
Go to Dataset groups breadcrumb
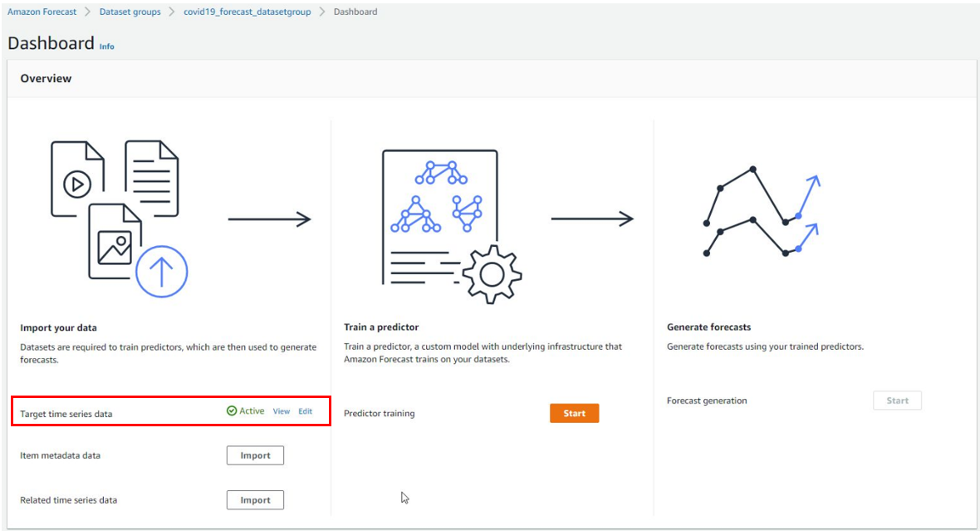(x=130, y=12)
